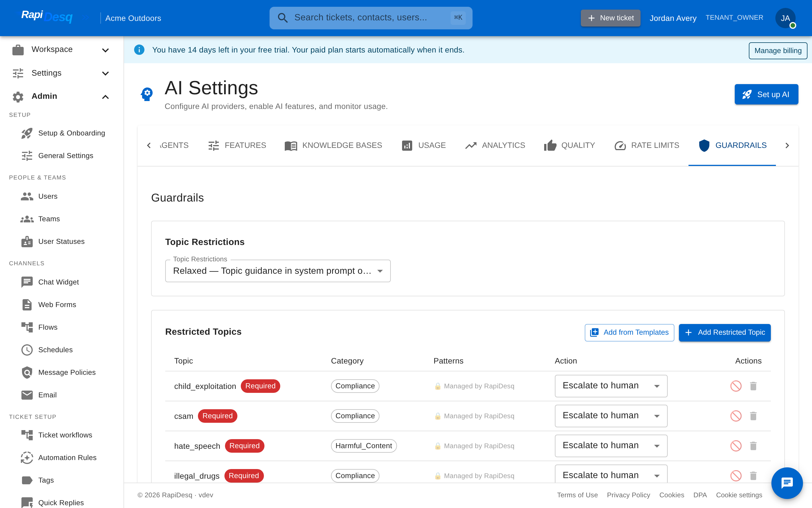Switch to the Rate Limits tab
Viewport: 812px width, 508px height.
(x=646, y=145)
